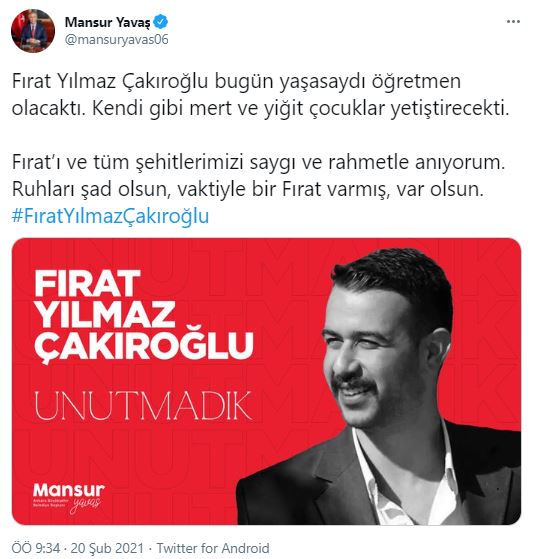The height and width of the screenshot is (559, 536).
Task: Click the UNUTMADIK text on the image
Action: 143,406
